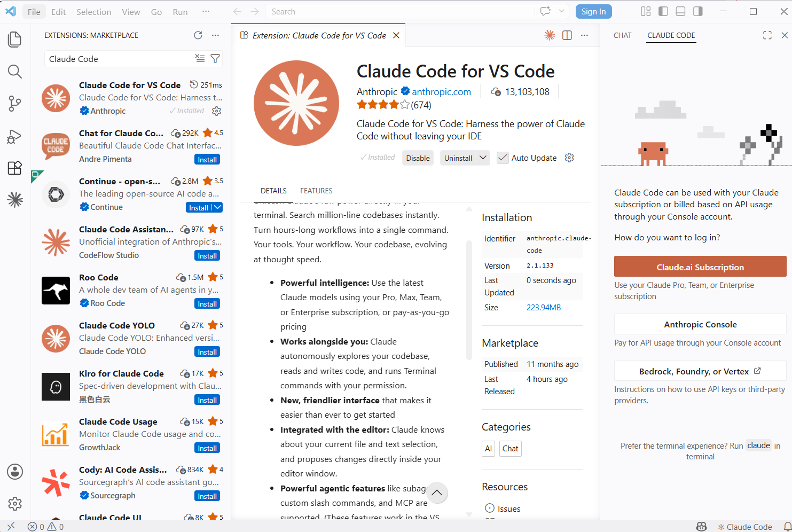Screen dimensions: 792x532
Task: Filter extensions with the funnel icon
Action: pos(215,59)
